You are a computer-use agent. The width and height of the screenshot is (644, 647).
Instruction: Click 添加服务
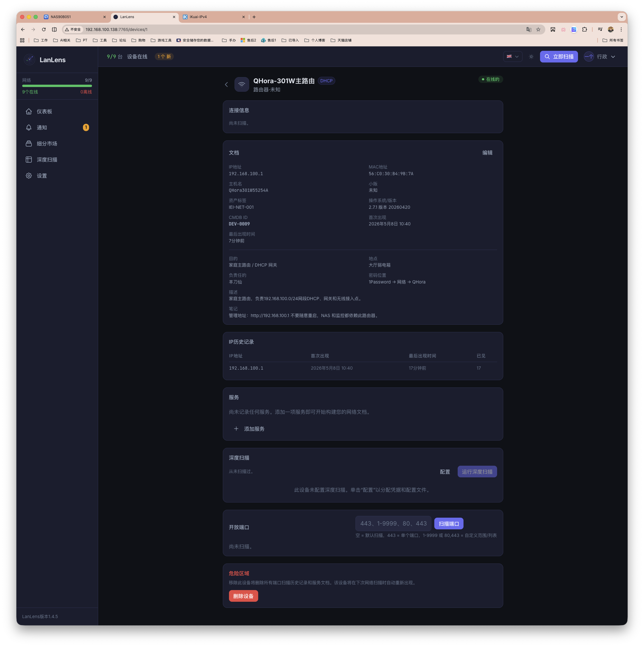pos(249,429)
